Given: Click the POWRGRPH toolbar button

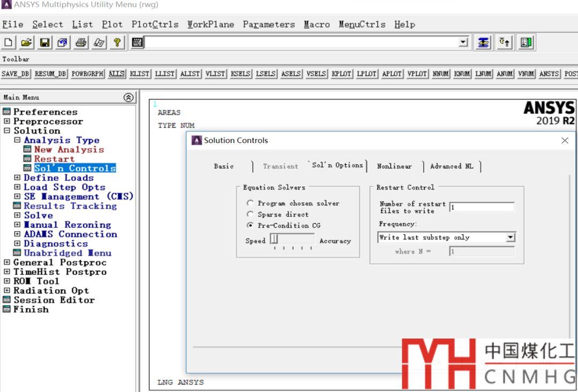Looking at the screenshot, I should pyautogui.click(x=88, y=74).
